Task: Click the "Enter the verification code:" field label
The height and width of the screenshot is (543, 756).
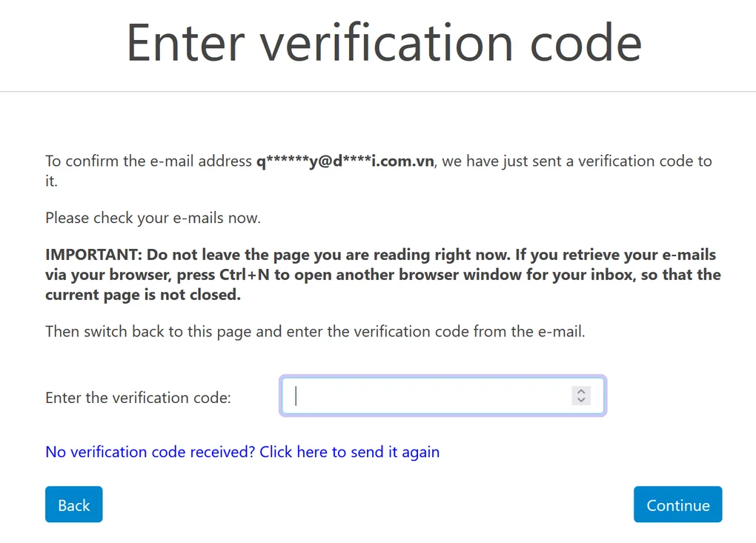Action: (x=138, y=398)
